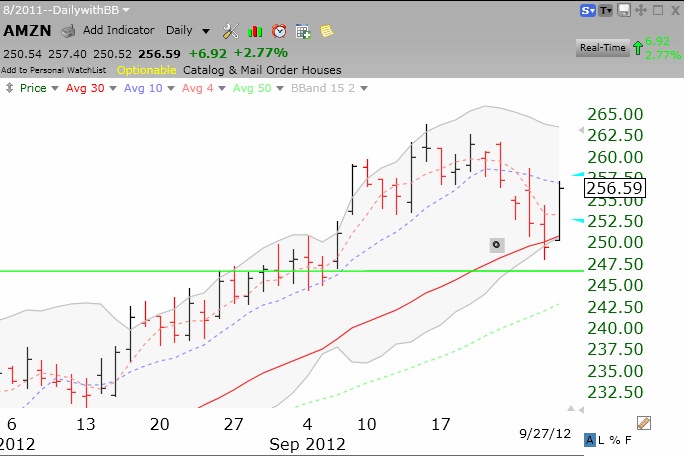The image size is (684, 457).
Task: Click the small circle marker on chart
Action: pos(497,245)
